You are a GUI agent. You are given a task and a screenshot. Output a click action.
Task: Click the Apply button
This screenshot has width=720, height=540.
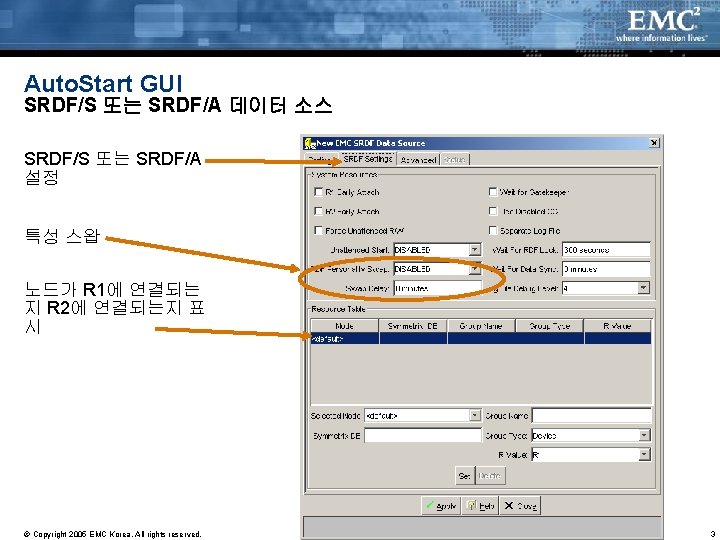(x=441, y=506)
